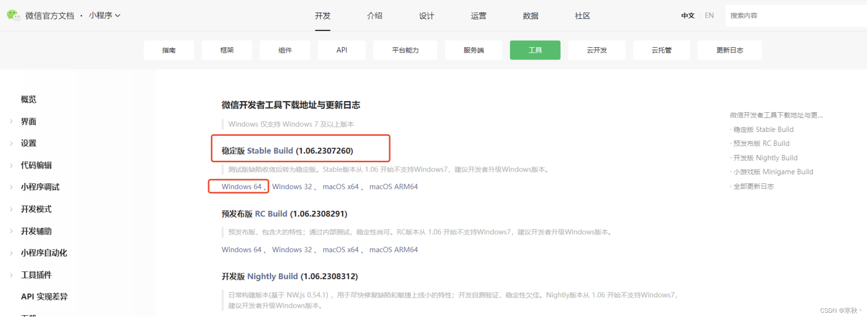Screen dimensions: 868x318
Task: Open the 小程序 dropdown in header
Action: pyautogui.click(x=105, y=15)
